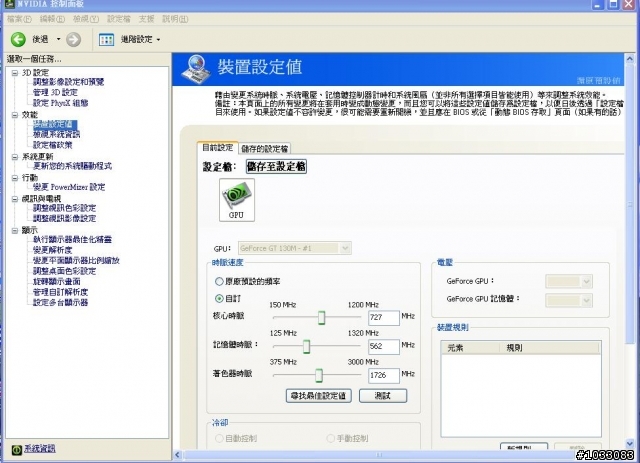Select 調整視訊色彩設定 in task tree
640x463 pixels.
64,208
